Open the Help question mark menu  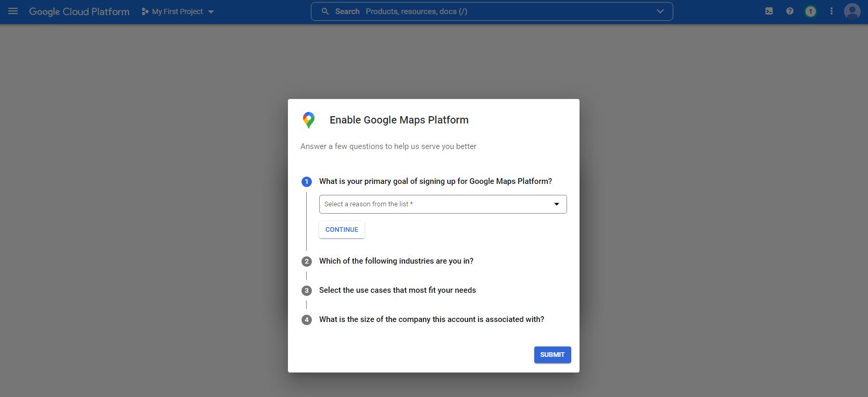point(790,11)
